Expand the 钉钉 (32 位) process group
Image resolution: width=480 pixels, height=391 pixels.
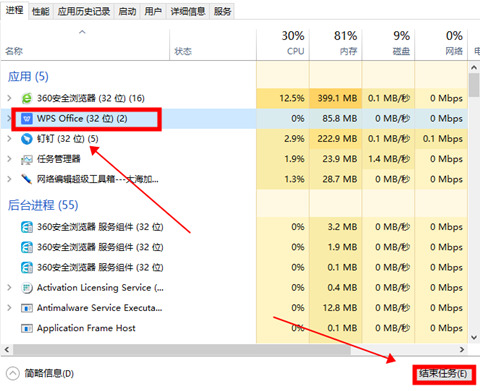tap(9, 139)
